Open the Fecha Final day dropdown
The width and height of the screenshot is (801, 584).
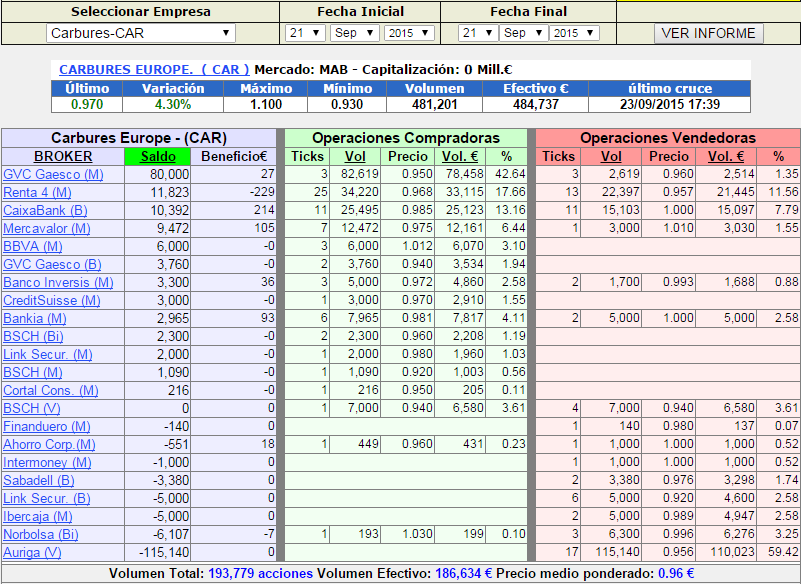tap(478, 33)
